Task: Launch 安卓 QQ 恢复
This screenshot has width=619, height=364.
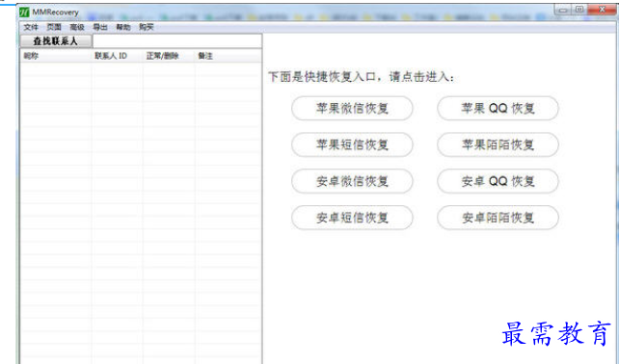Action: click(498, 181)
